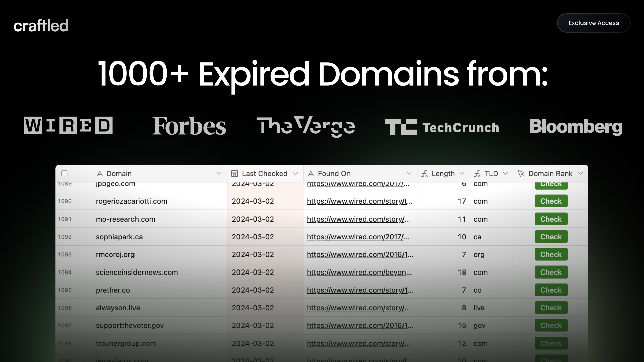This screenshot has width=644, height=362.
Task: Click Check button for mo-research.com
Action: [551, 219]
